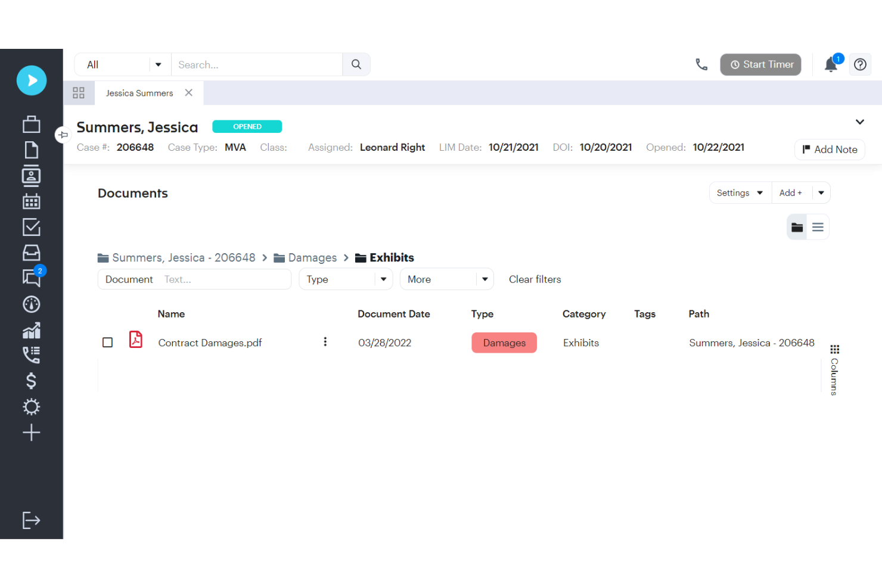Sort by the Document Date column header
Viewport: 882px width, 588px height.
point(393,314)
